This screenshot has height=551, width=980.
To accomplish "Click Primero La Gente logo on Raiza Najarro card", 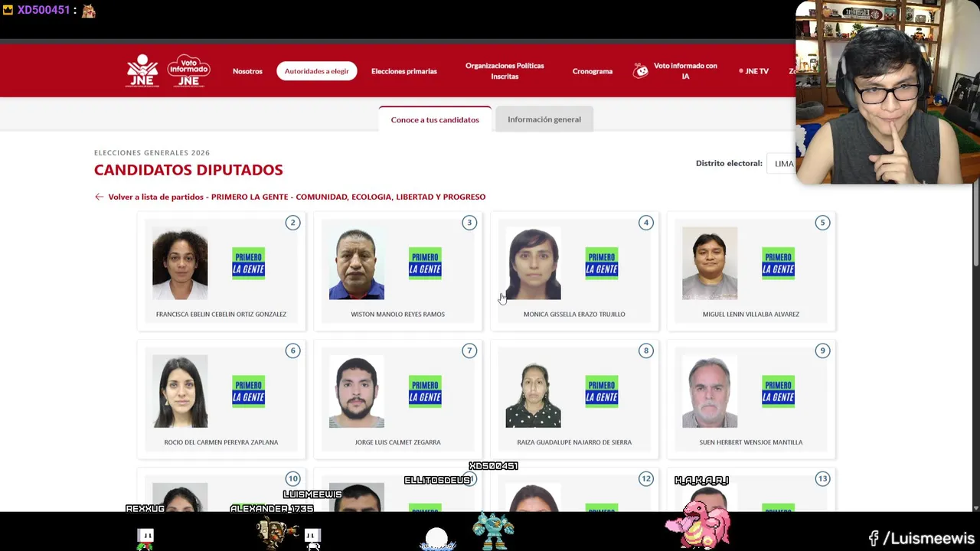I will click(x=602, y=391).
